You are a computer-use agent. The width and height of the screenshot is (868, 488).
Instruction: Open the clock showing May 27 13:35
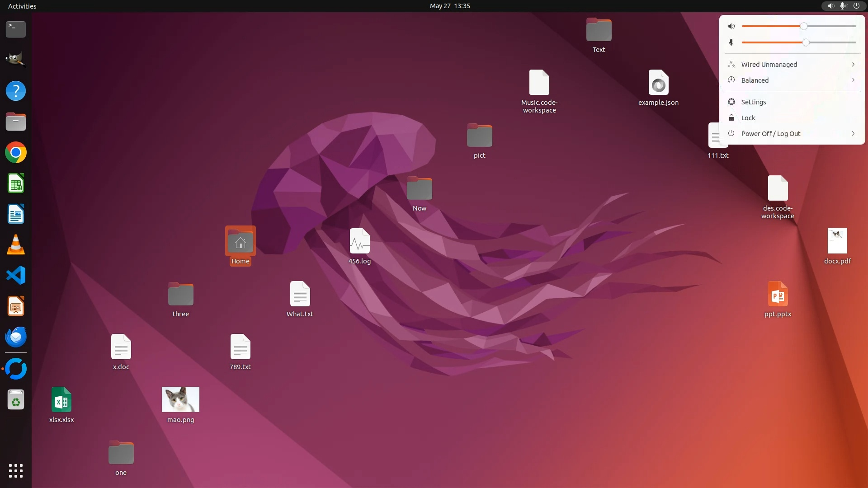click(450, 6)
